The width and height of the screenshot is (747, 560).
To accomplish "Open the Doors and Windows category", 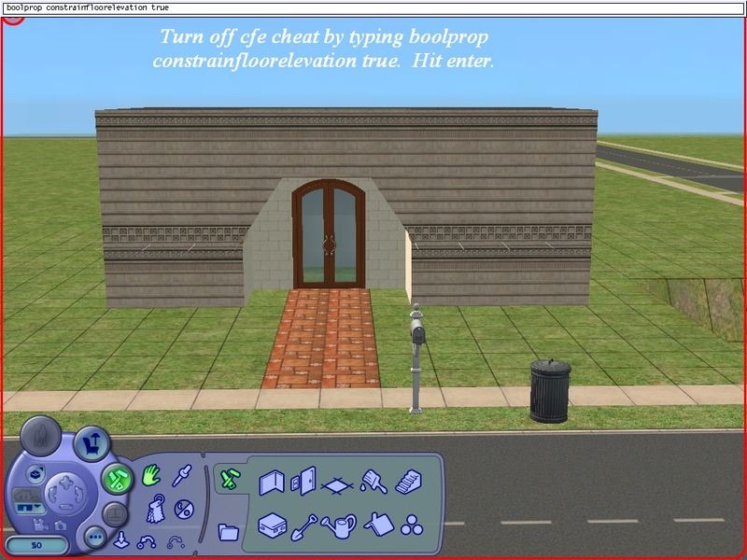I will point(304,482).
